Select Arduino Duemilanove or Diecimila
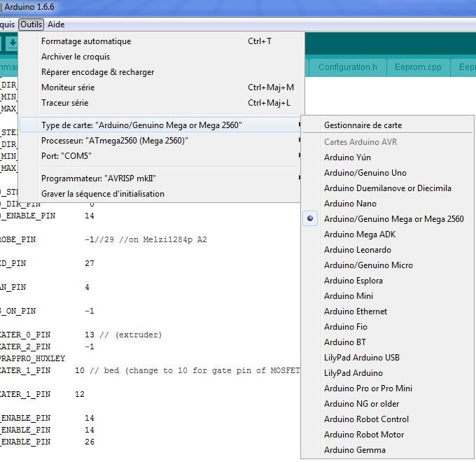The height and width of the screenshot is (462, 476). tap(388, 188)
